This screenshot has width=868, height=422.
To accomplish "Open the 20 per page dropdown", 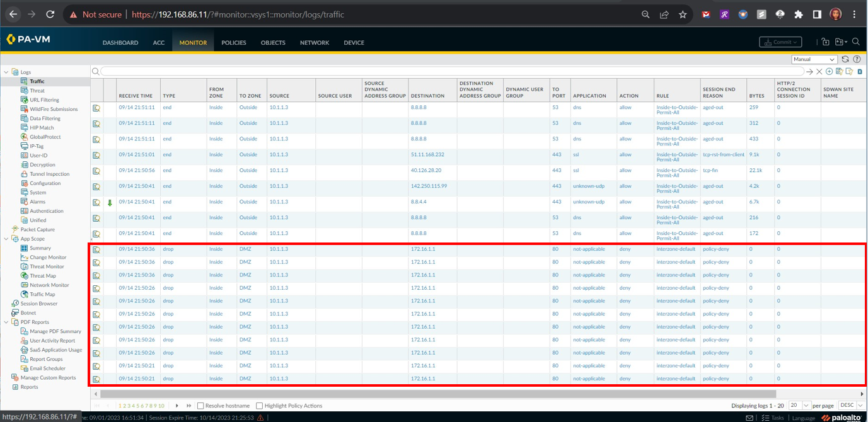I will point(799,406).
